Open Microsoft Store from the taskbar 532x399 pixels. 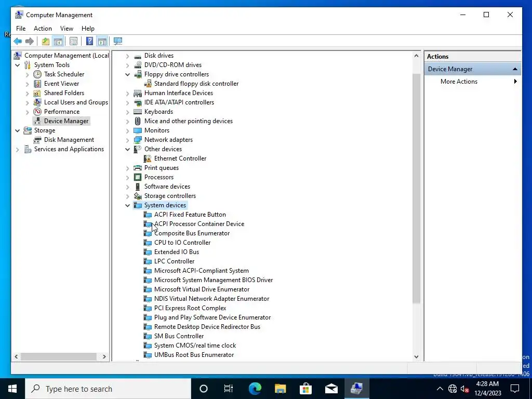305,389
